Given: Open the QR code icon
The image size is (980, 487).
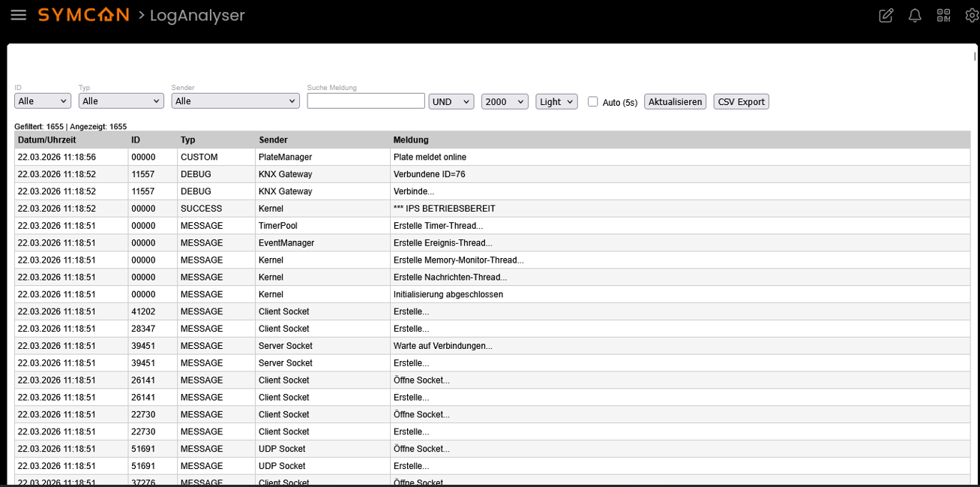Looking at the screenshot, I should tap(943, 16).
